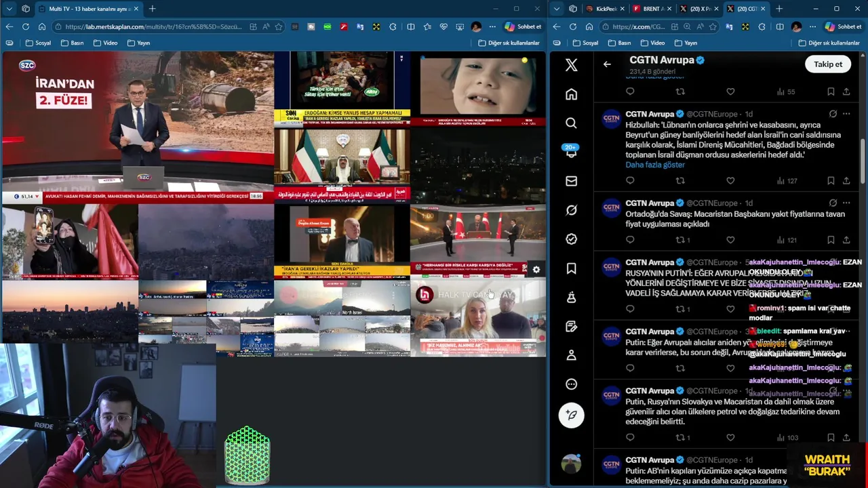The width and height of the screenshot is (868, 488).
Task: Ask Grok about the Hizbullah tweet
Action: pos(833,114)
